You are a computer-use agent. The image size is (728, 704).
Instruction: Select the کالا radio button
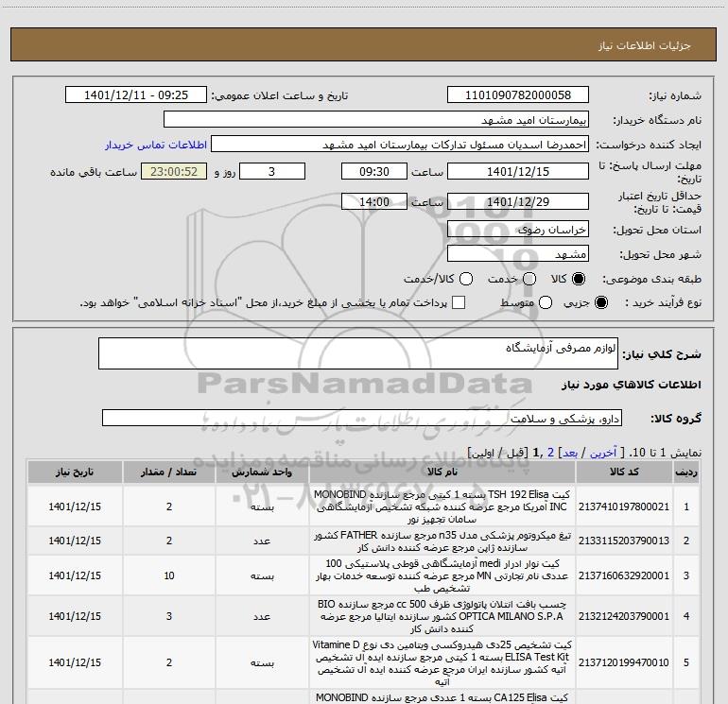579,279
